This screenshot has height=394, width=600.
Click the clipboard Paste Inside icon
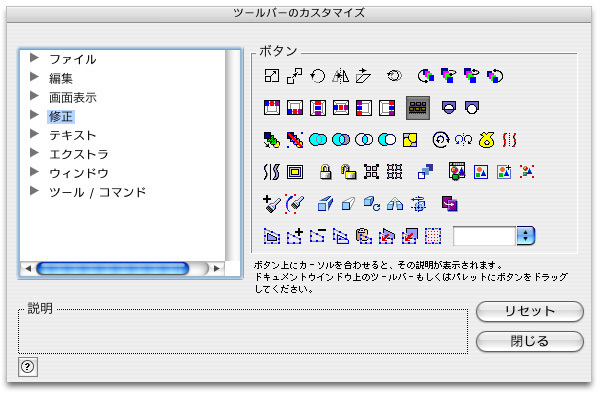(x=364, y=236)
